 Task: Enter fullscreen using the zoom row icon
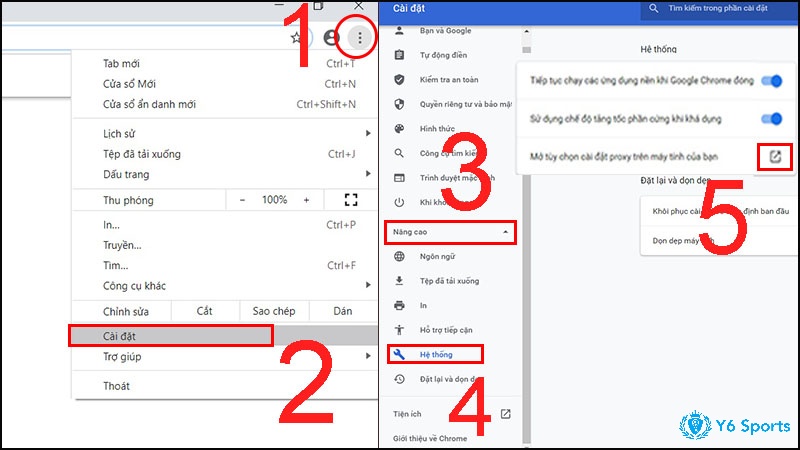point(351,199)
